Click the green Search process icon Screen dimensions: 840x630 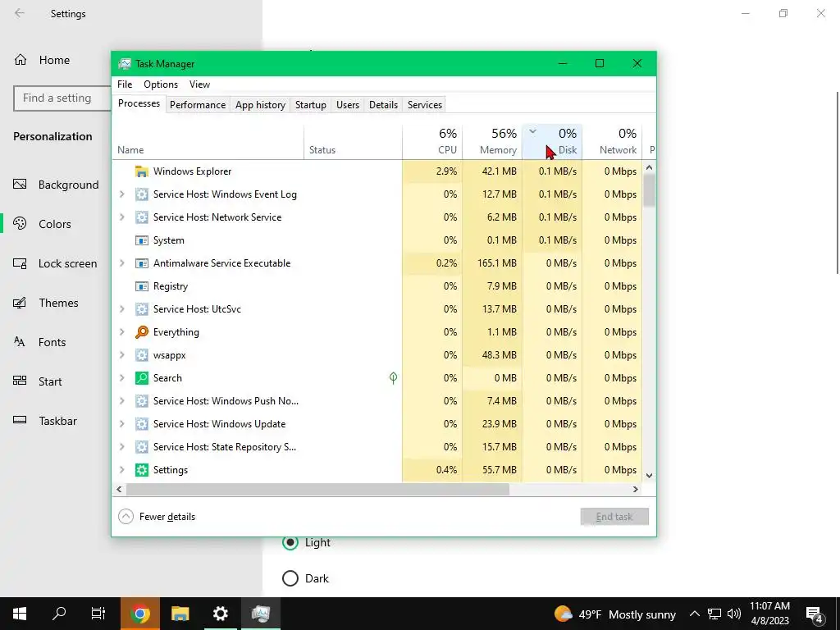tap(141, 378)
